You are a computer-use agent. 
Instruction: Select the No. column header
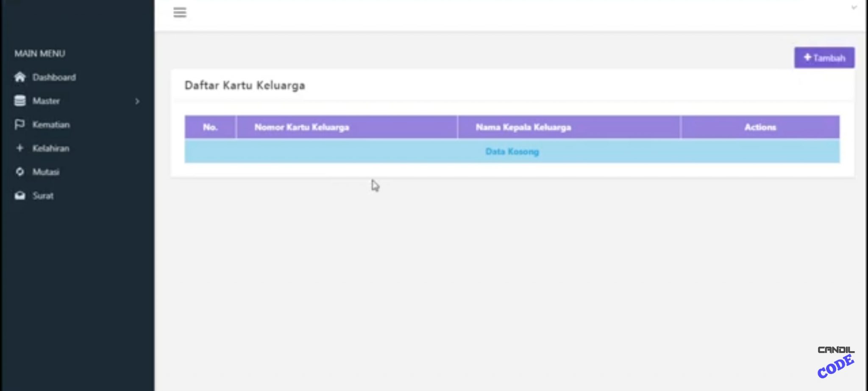210,127
